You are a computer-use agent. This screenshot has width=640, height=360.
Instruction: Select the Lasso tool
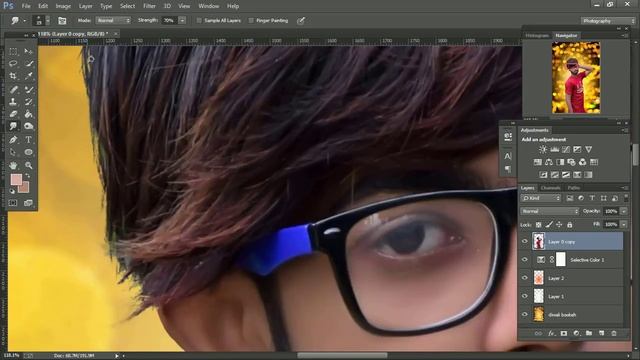[x=13, y=64]
